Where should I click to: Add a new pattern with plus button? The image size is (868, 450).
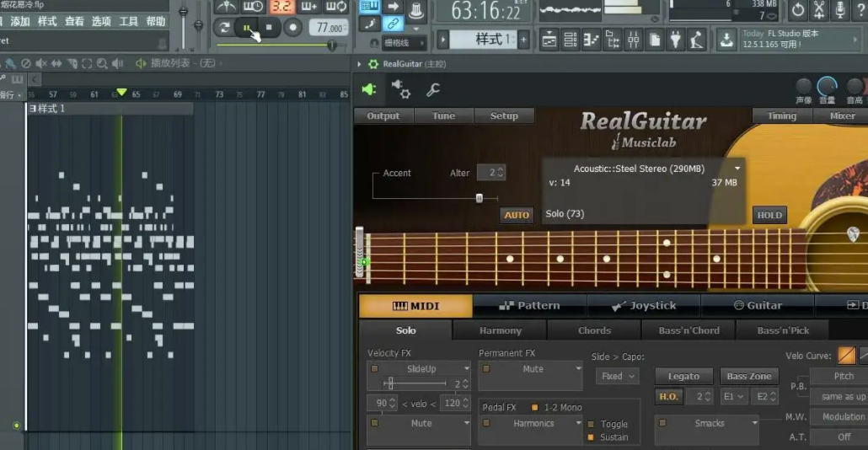tap(523, 40)
